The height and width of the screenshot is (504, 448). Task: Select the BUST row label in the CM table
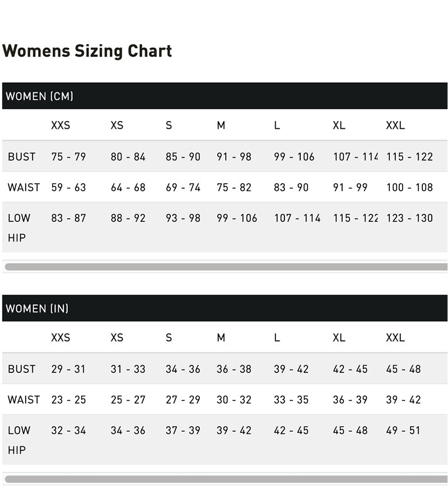click(22, 157)
